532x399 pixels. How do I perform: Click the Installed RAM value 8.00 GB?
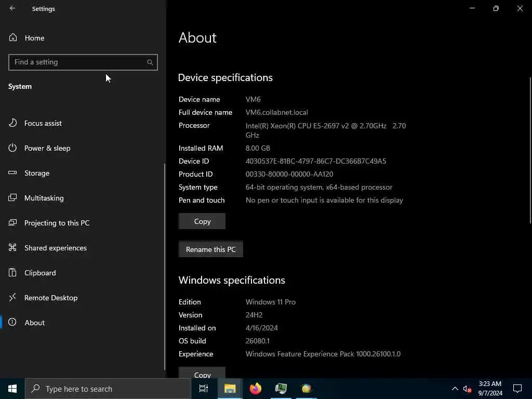click(258, 148)
